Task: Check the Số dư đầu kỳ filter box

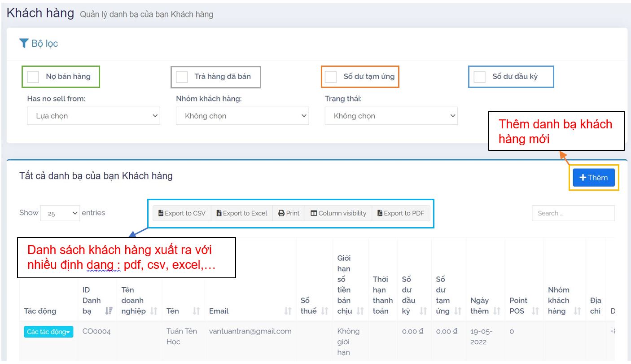Action: click(480, 77)
